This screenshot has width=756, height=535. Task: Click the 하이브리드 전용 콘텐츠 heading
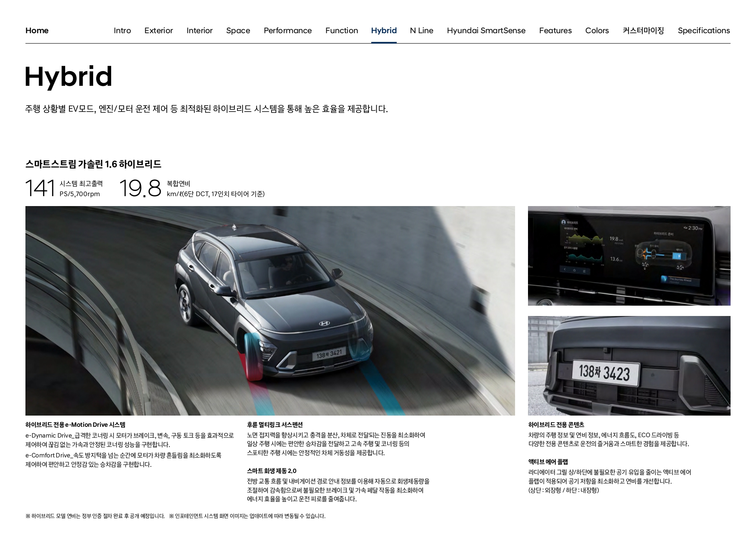pyautogui.click(x=556, y=425)
